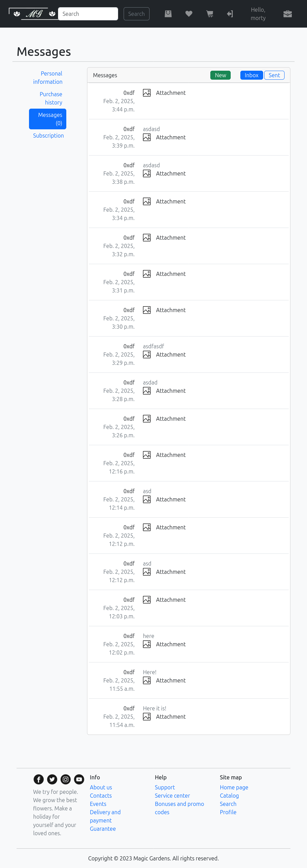
Task: Click the logout arrow icon
Action: tap(230, 14)
